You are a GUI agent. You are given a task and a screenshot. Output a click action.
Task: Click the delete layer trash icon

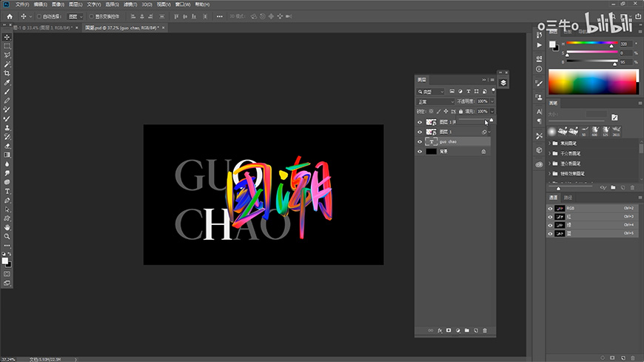tap(485, 330)
